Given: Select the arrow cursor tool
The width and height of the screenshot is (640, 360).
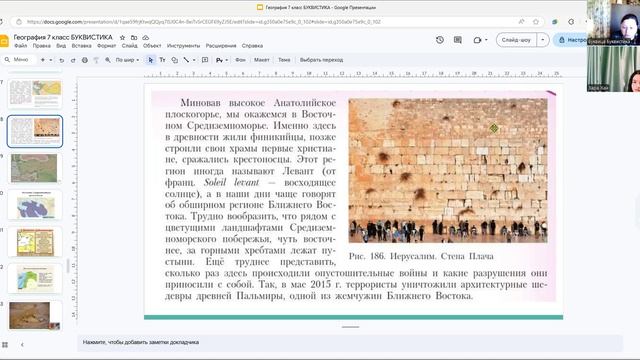Looking at the screenshot, I should point(151,60).
